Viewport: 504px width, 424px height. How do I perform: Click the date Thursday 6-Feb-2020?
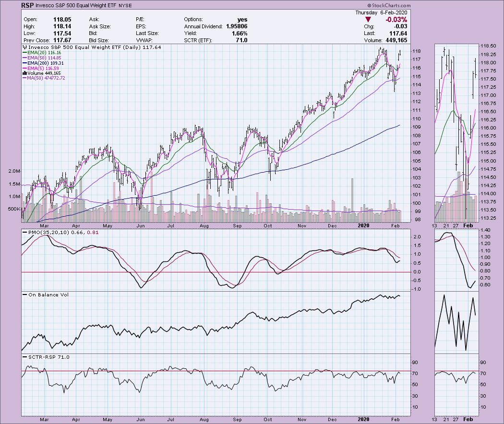381,12
